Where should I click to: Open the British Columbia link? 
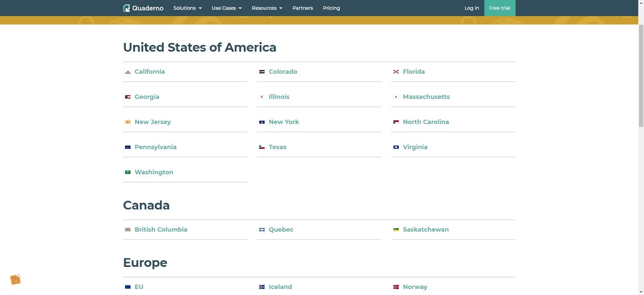coord(161,230)
